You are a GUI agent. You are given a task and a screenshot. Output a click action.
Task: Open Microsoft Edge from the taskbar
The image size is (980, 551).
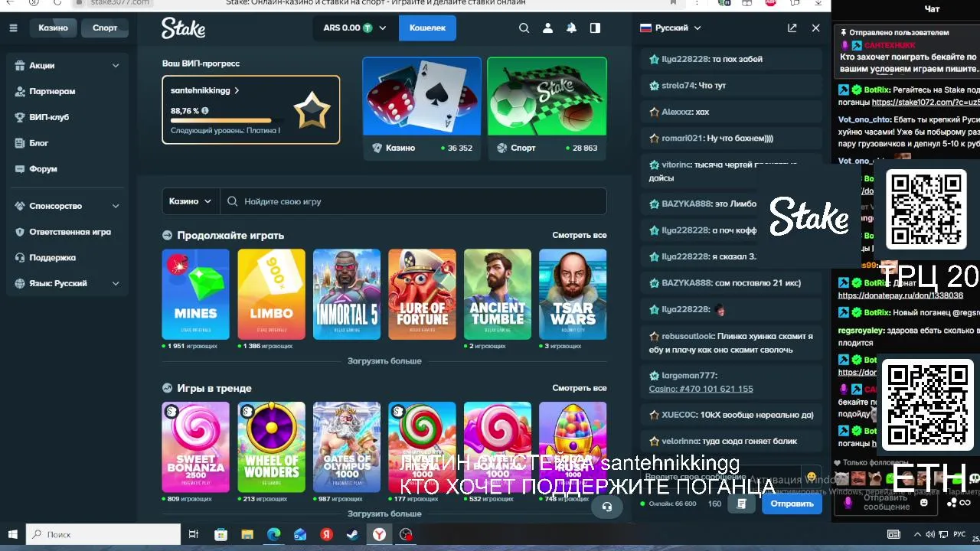coord(273,534)
